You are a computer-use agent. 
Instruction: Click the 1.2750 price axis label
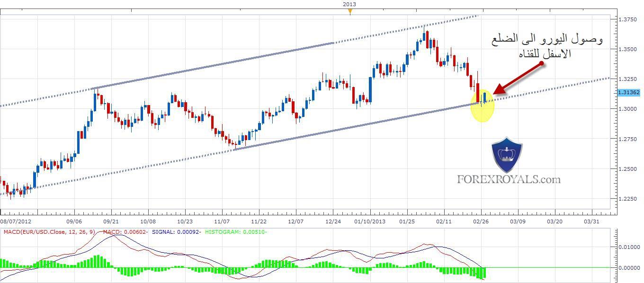pyautogui.click(x=627, y=139)
